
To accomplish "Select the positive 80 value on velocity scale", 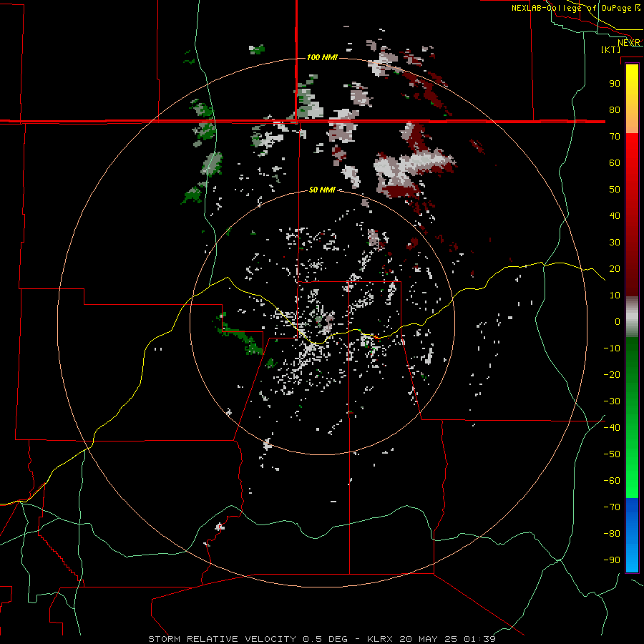I will click(615, 110).
